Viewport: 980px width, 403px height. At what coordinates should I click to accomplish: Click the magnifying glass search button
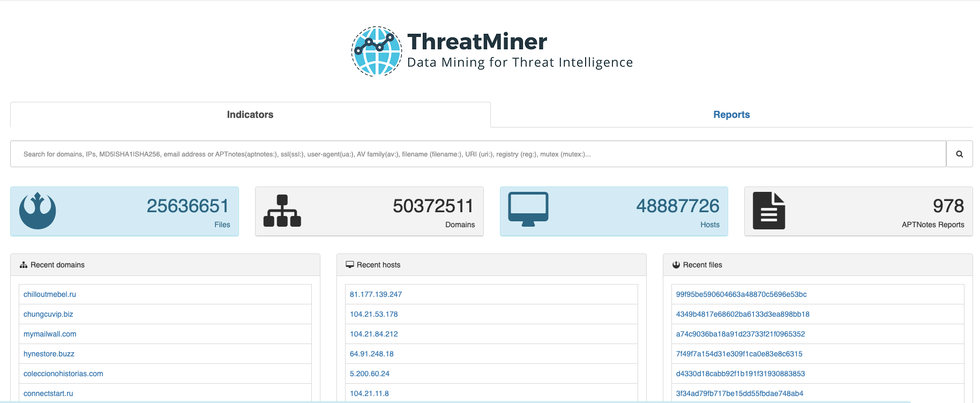pos(959,154)
